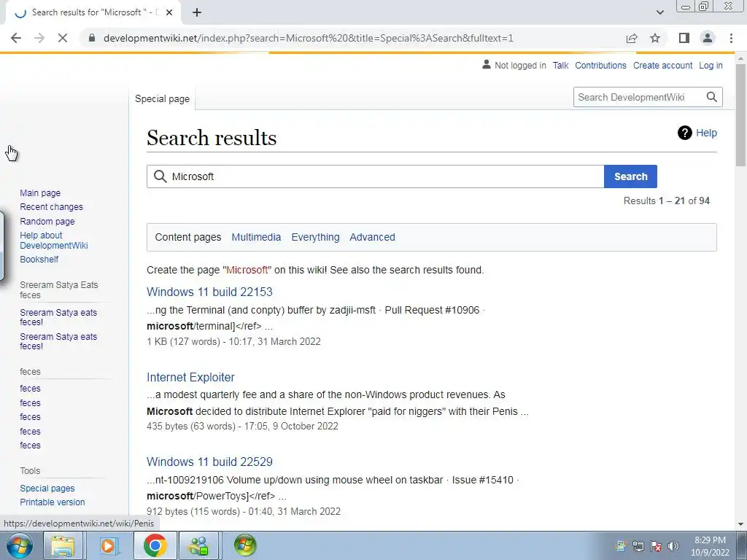Open Help about DevelopmentWiki
Screen dimensions: 747x560
pos(54,241)
